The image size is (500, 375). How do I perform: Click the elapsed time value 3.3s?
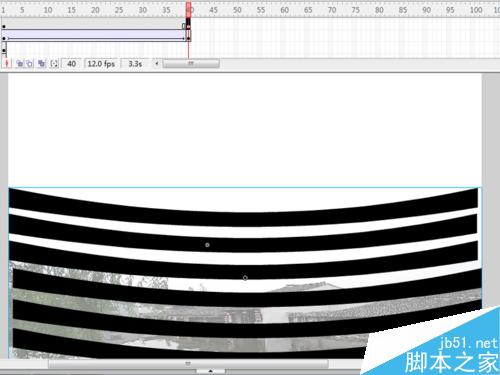pos(135,63)
